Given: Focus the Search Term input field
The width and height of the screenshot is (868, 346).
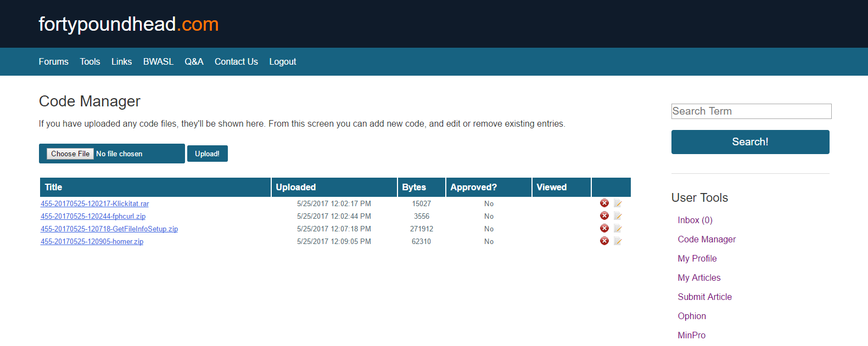Looking at the screenshot, I should 752,111.
